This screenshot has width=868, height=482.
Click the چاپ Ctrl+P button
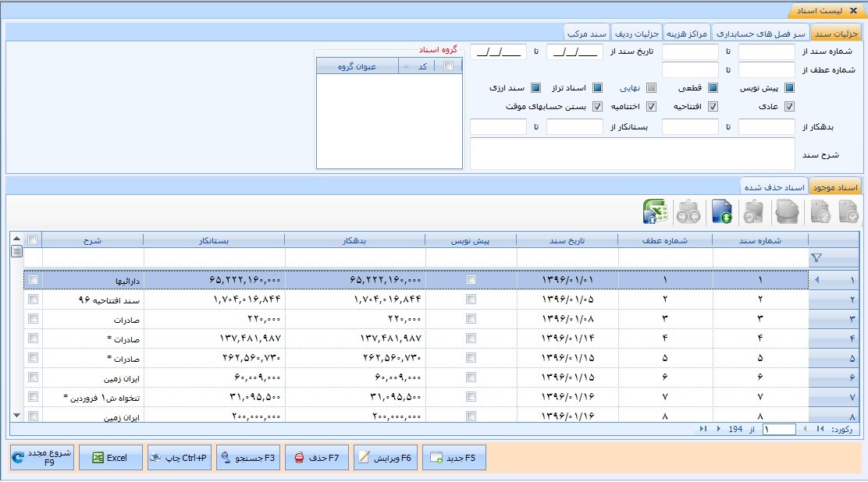click(x=180, y=458)
